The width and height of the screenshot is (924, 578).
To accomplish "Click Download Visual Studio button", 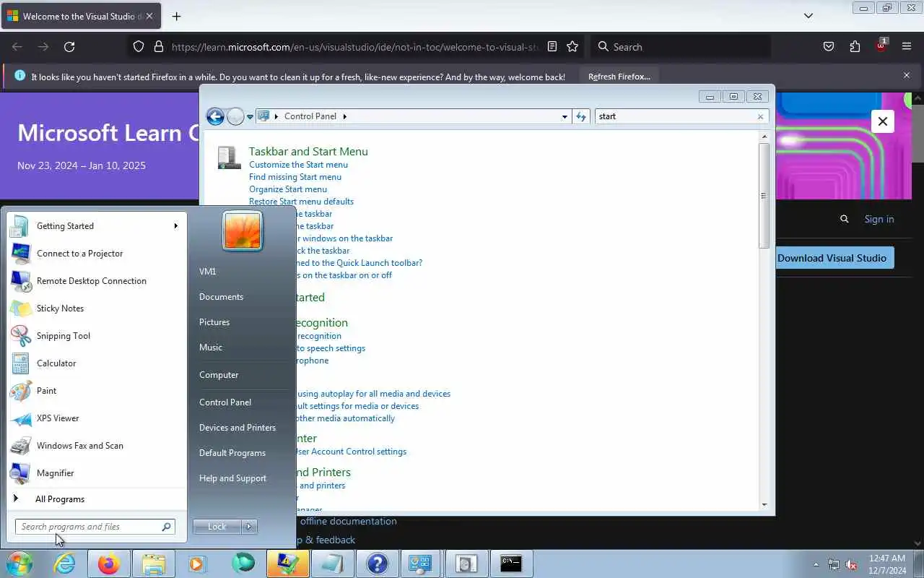I will 832,258.
